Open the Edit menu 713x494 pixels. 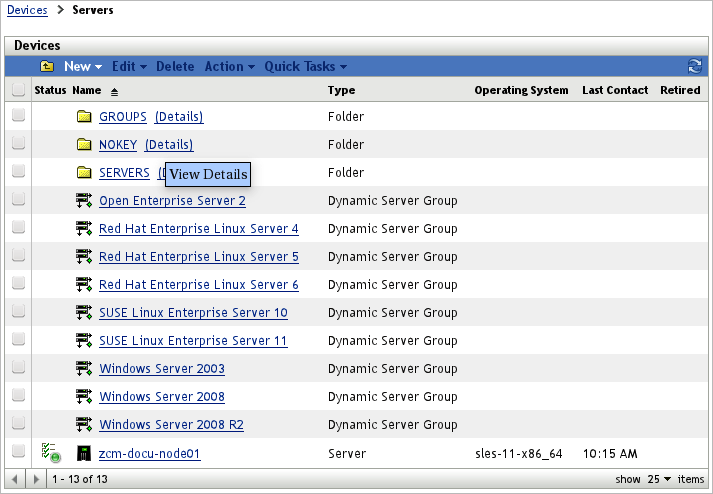coord(129,67)
